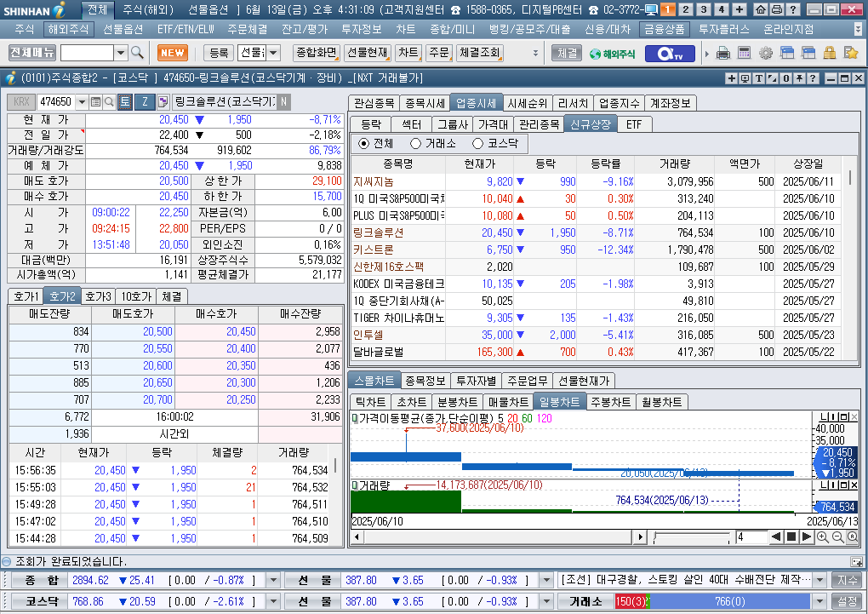Select the 거래소 radio button
868x614 pixels.
point(416,144)
